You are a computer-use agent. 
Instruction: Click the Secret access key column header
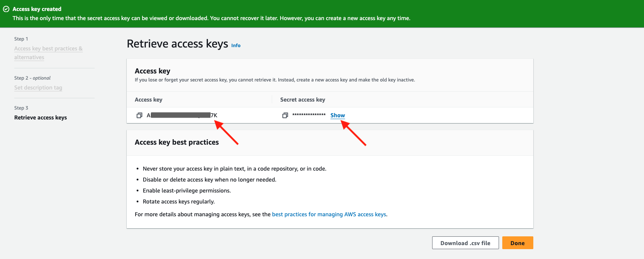click(302, 100)
